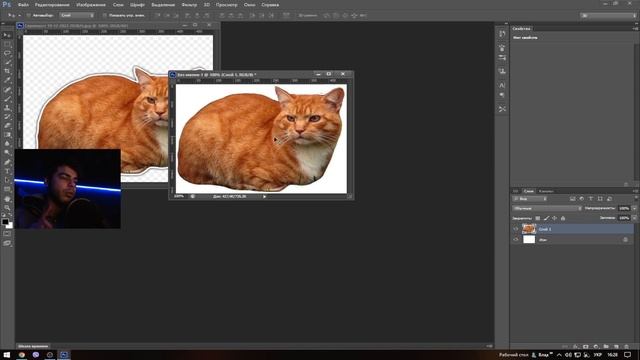640x360 pixels.
Task: Open Opacity slider dropdown arrow
Action: click(x=634, y=208)
